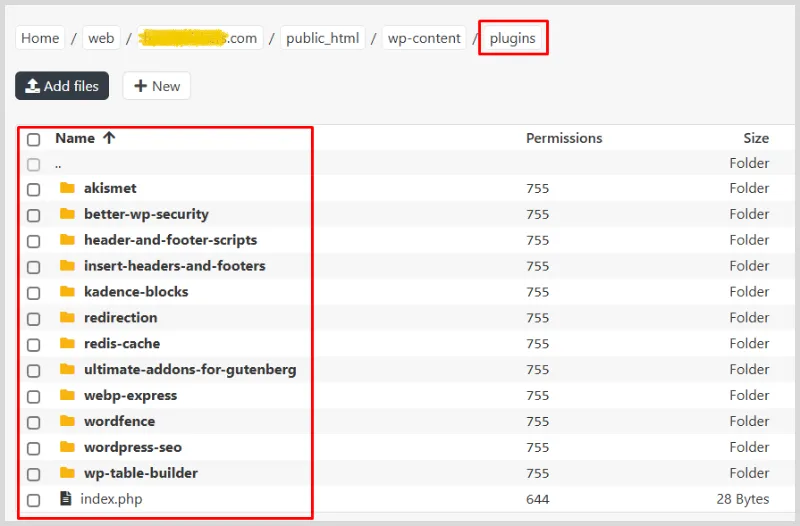
Task: Click the redis-cache folder icon
Action: coord(67,343)
